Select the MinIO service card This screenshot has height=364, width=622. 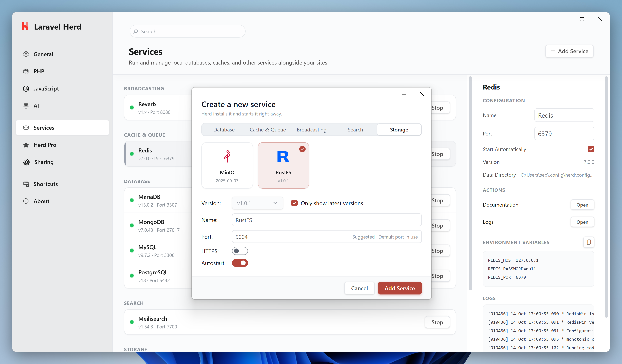click(227, 165)
